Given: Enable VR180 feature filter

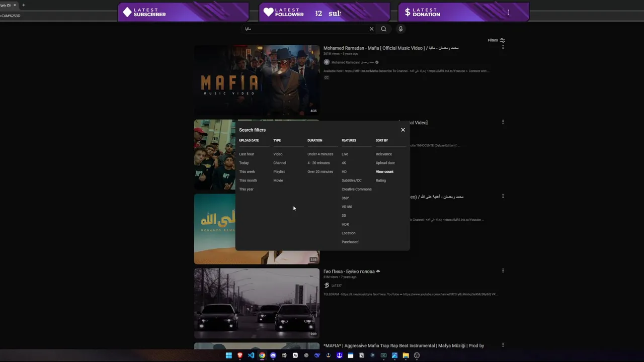Looking at the screenshot, I should (347, 207).
